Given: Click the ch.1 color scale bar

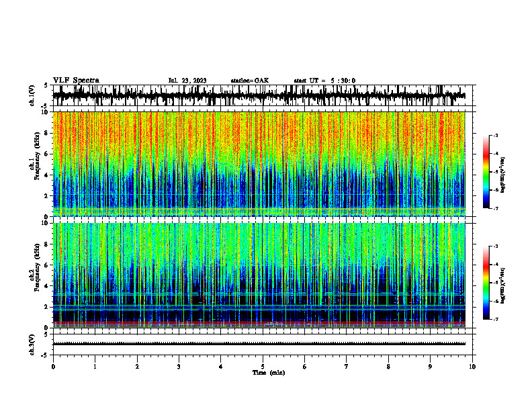Looking at the screenshot, I should (x=486, y=172).
